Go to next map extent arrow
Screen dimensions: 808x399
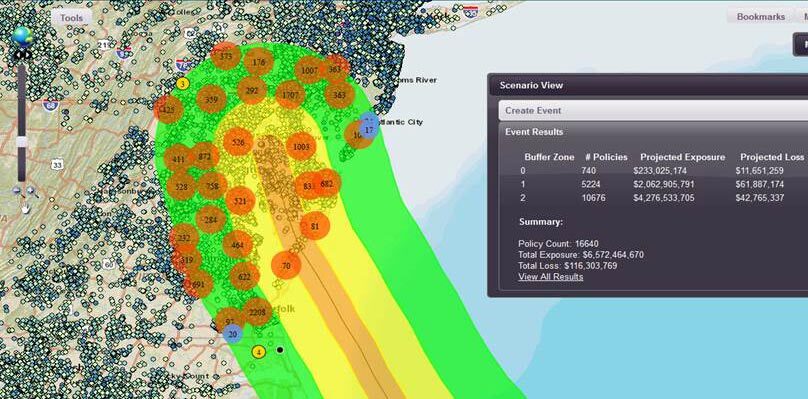point(27,55)
